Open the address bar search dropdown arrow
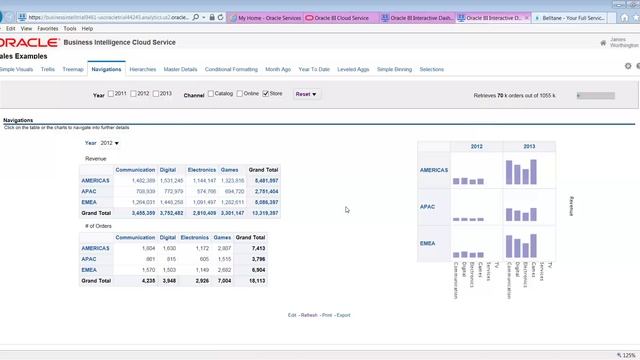The height and width of the screenshot is (360, 640). point(204,18)
